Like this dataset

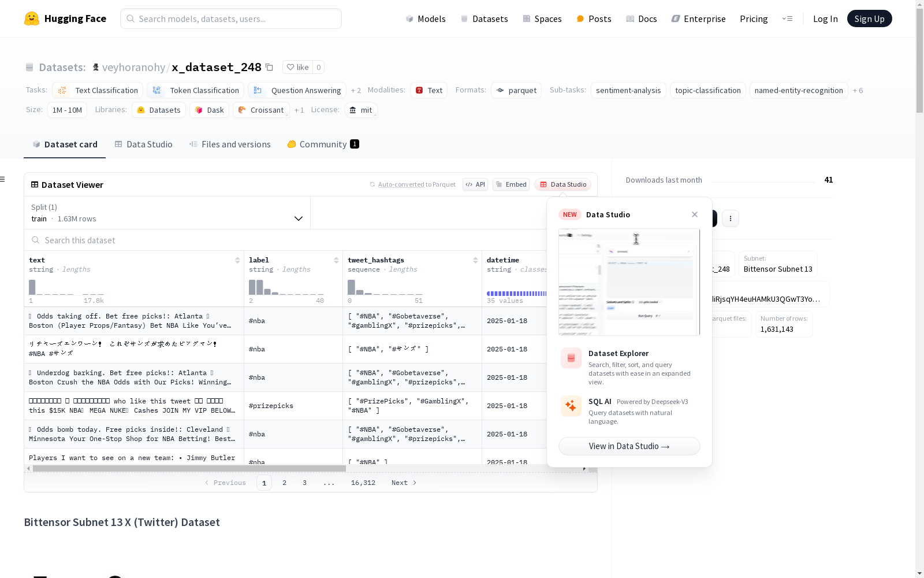(298, 67)
